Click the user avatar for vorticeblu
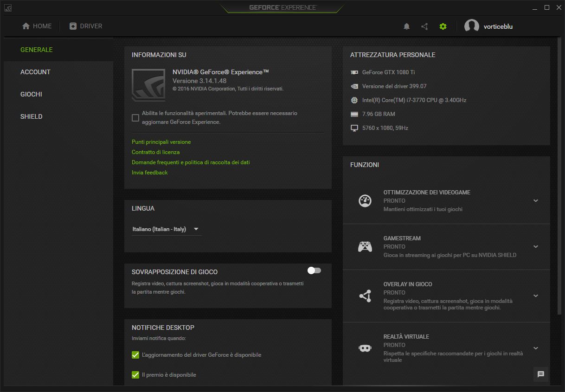 pos(471,26)
